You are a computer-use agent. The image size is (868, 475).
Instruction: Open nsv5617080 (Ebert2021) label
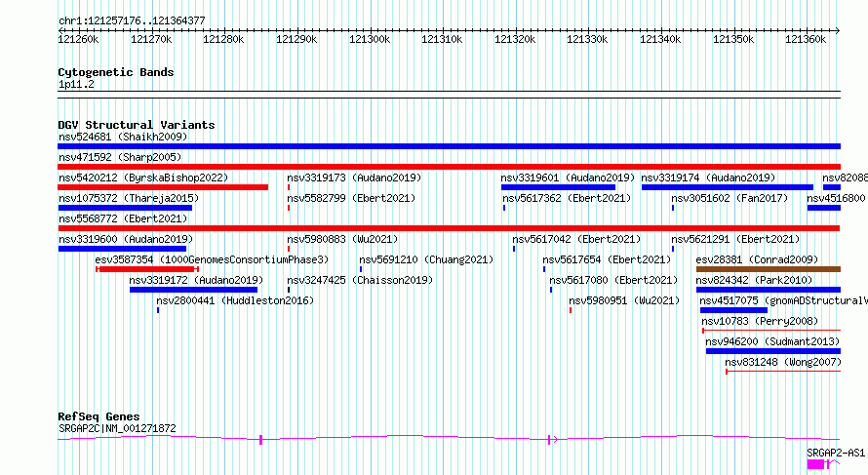coord(613,280)
